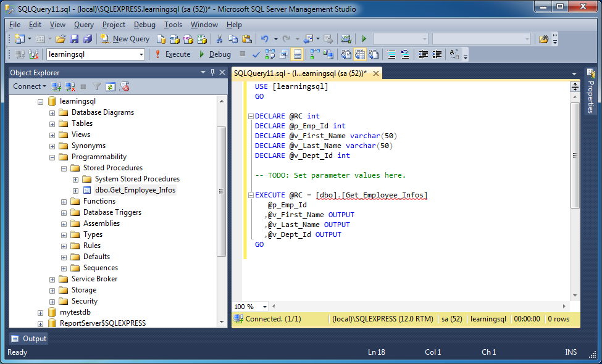Cut selection with the scissors icon
602x364 pixels.
[x=220, y=39]
